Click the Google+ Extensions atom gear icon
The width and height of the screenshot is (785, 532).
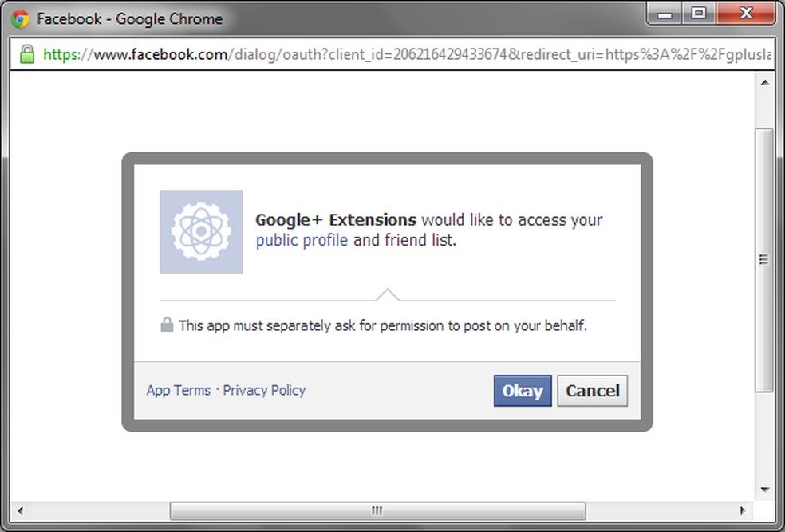pyautogui.click(x=201, y=232)
